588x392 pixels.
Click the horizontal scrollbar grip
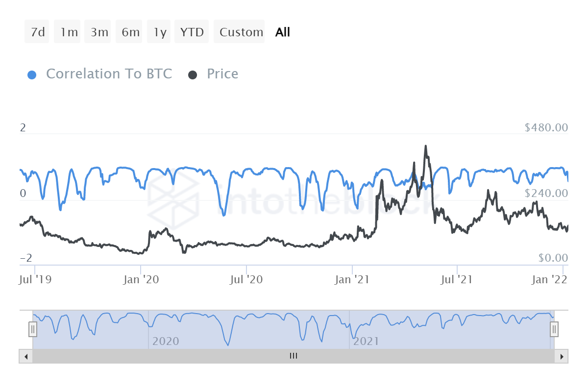point(293,356)
